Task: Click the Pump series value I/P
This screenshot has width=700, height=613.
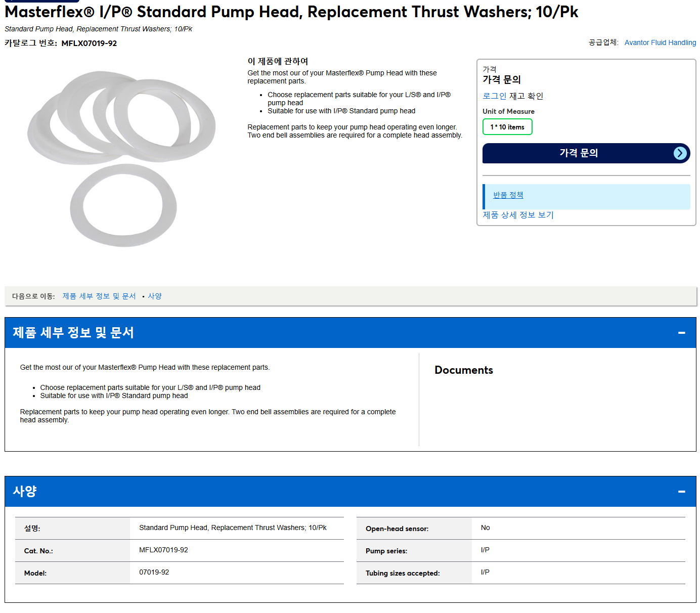Action: (x=485, y=550)
